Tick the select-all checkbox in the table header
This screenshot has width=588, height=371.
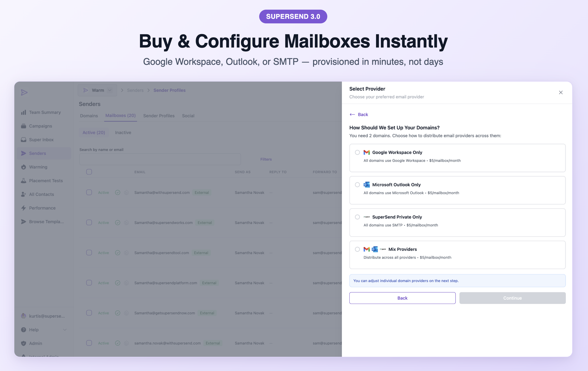pos(89,172)
